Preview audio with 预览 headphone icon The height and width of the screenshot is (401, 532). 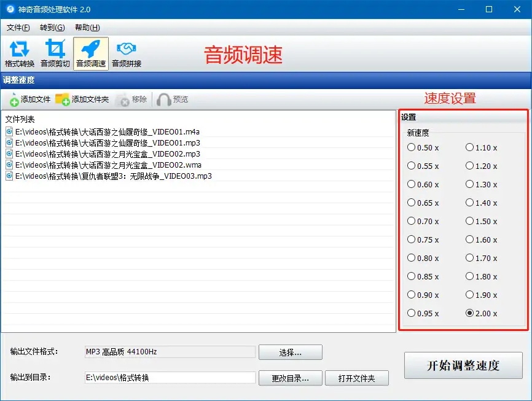pos(173,99)
